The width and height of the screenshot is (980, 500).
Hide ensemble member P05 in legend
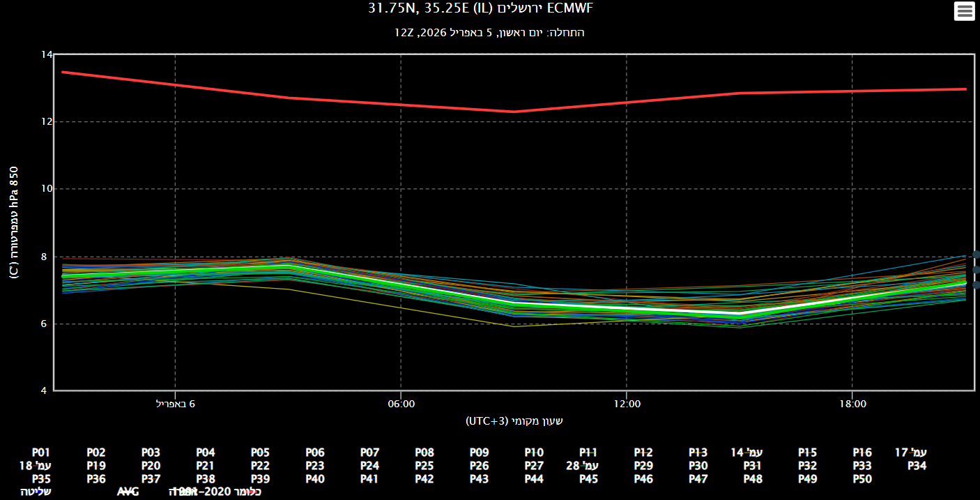pyautogui.click(x=260, y=453)
